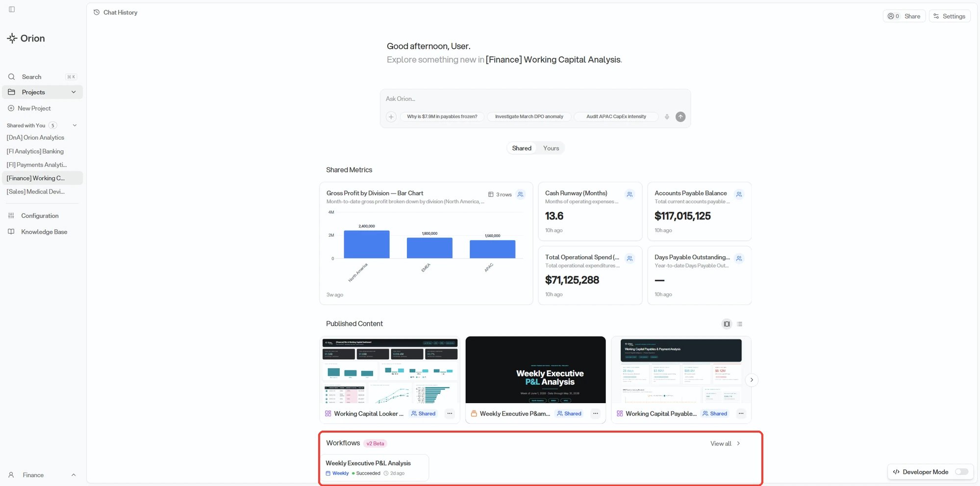Open [FI Analytics] Banking project

pos(35,151)
